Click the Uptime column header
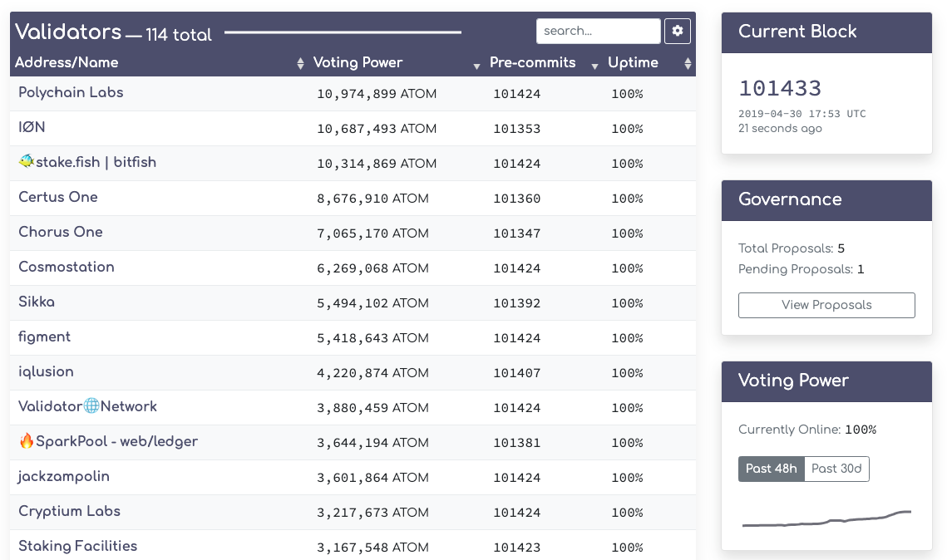The height and width of the screenshot is (560, 947). coord(633,63)
